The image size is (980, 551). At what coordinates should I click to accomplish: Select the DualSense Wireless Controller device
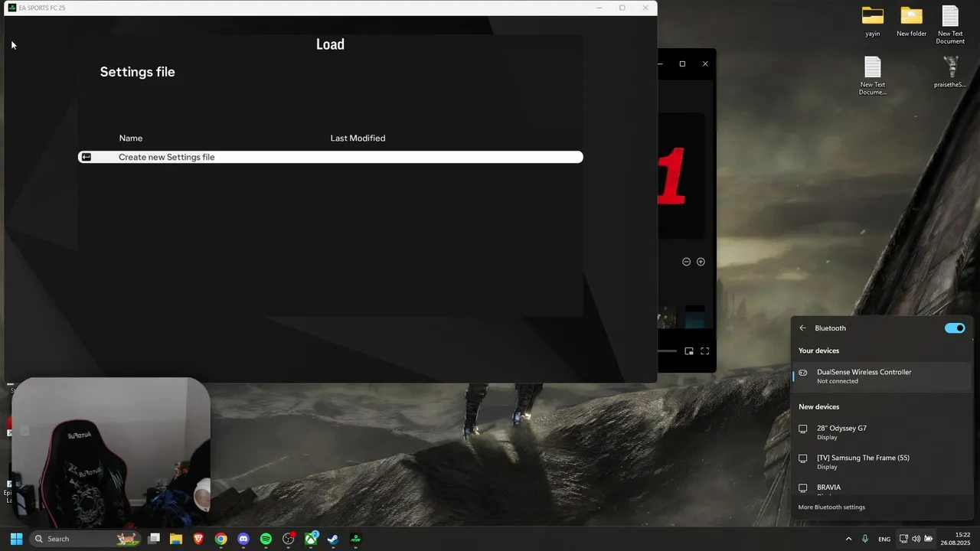[x=881, y=376]
